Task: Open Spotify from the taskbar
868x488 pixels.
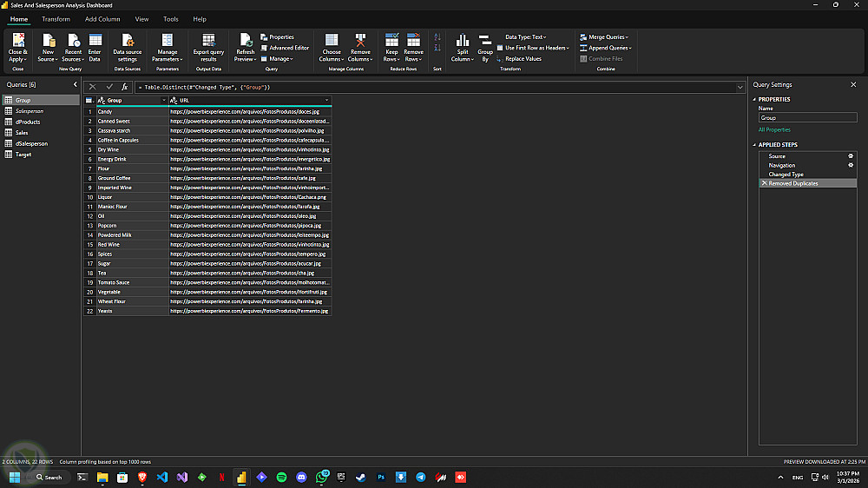Action: [x=281, y=477]
